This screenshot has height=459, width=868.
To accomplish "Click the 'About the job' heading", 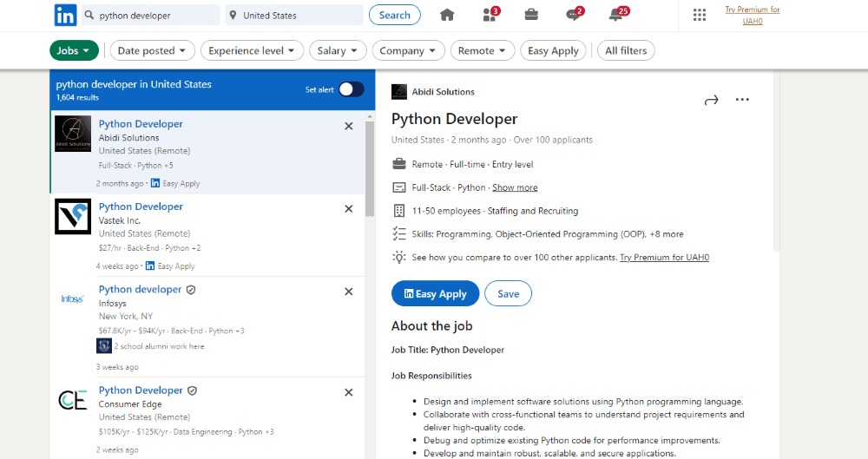I will tap(431, 326).
